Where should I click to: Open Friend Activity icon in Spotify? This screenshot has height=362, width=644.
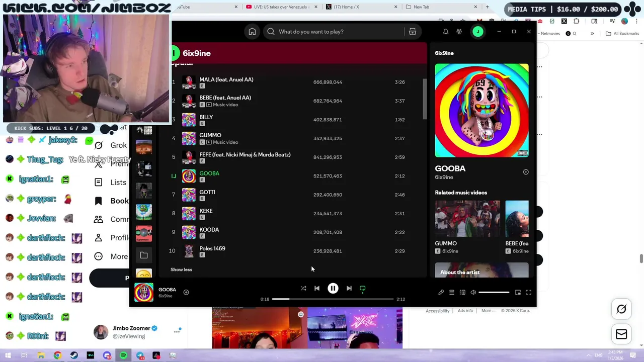459,32
